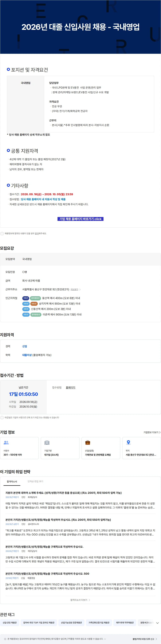Screen dimensions: 161x644
Task: Open the 사원수 301~500명 company card
Action: (x=19, y=448)
